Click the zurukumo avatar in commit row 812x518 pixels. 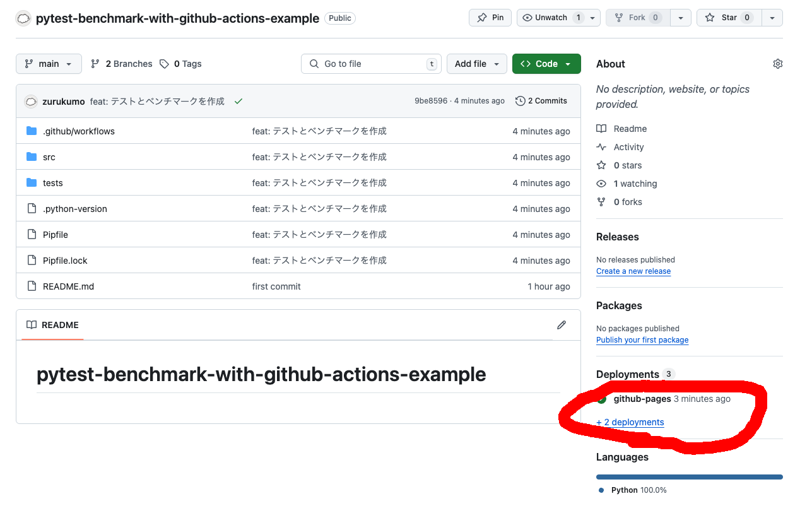click(31, 102)
